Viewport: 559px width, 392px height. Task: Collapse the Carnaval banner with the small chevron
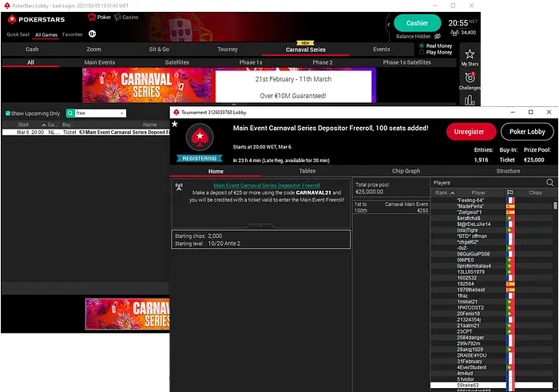234,105
